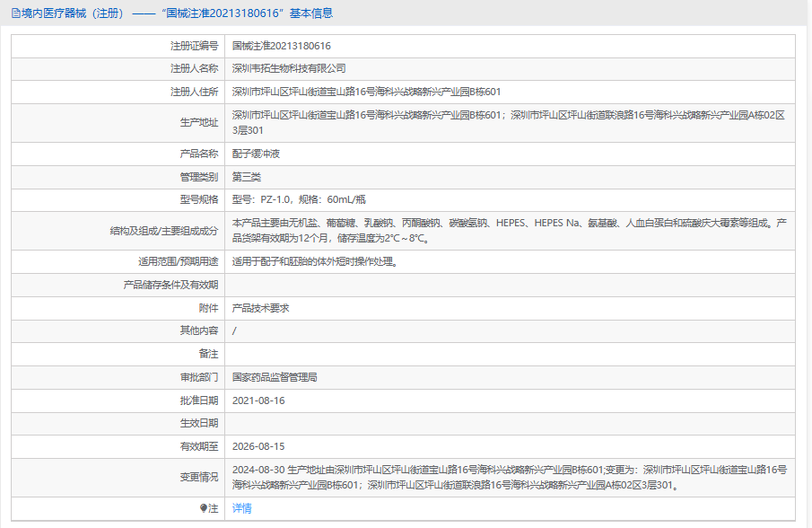This screenshot has width=812, height=528.
Task: Click the 结构及组成 composition description text
Action: (x=508, y=231)
